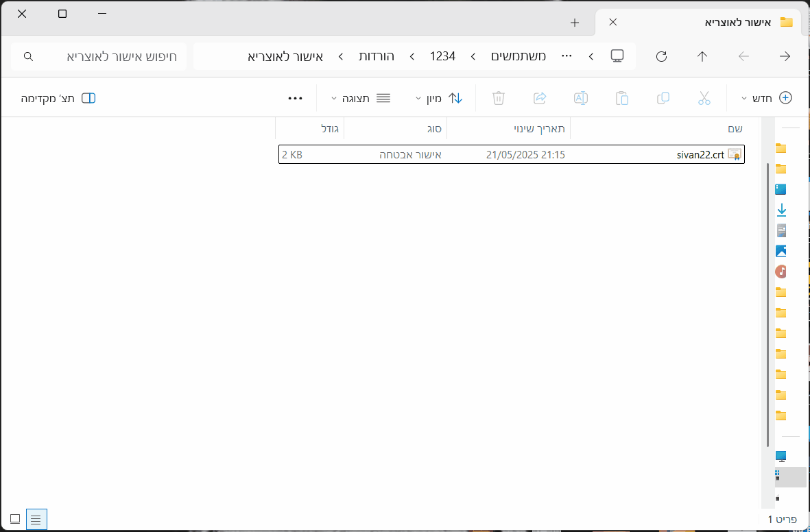The height and width of the screenshot is (532, 810).
Task: Add a new tab with the plus button
Action: coord(575,23)
